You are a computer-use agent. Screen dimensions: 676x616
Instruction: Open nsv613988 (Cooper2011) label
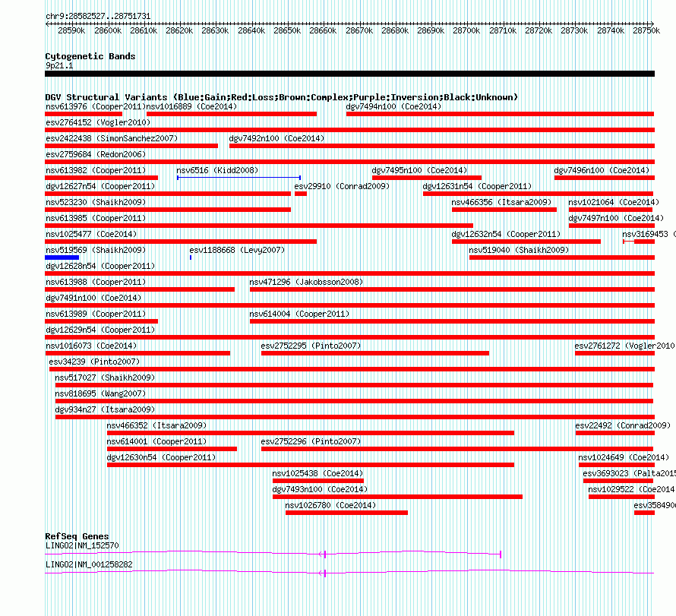click(96, 282)
